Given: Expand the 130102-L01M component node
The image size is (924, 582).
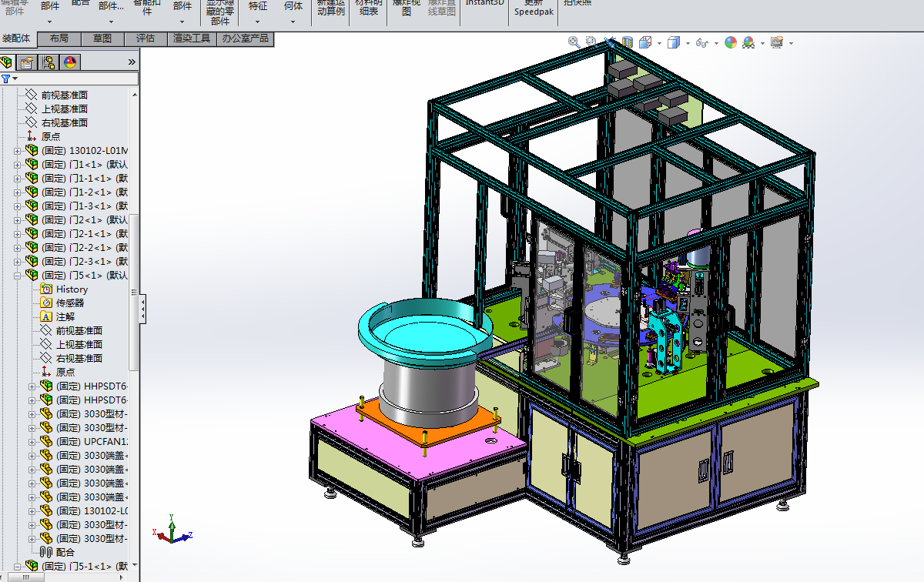Looking at the screenshot, I should tap(18, 150).
